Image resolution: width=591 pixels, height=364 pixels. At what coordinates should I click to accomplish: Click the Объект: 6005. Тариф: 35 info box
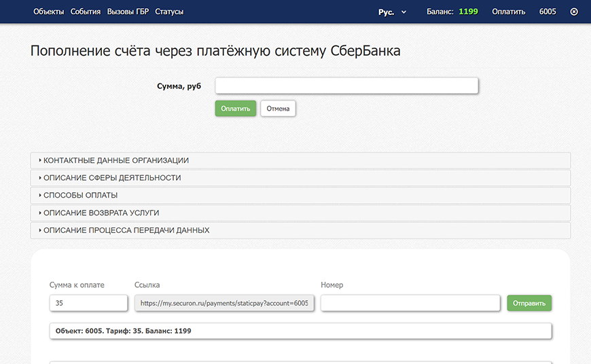pyautogui.click(x=300, y=331)
